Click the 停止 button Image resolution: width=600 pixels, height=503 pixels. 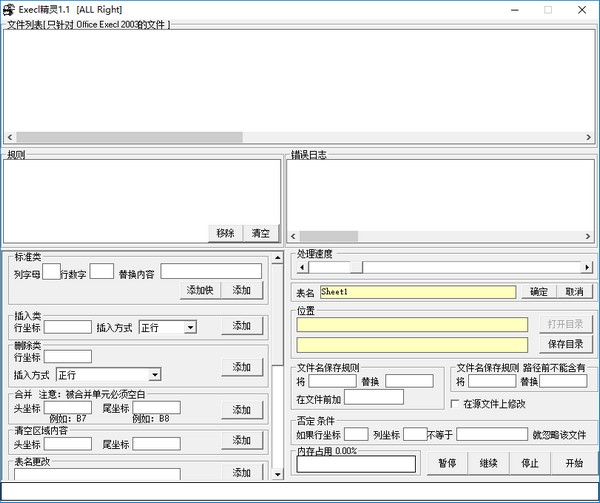[x=530, y=464]
